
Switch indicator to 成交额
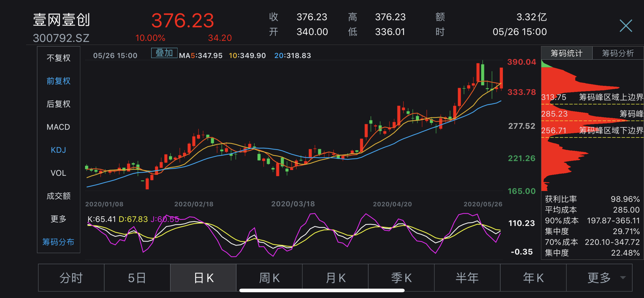(x=58, y=196)
